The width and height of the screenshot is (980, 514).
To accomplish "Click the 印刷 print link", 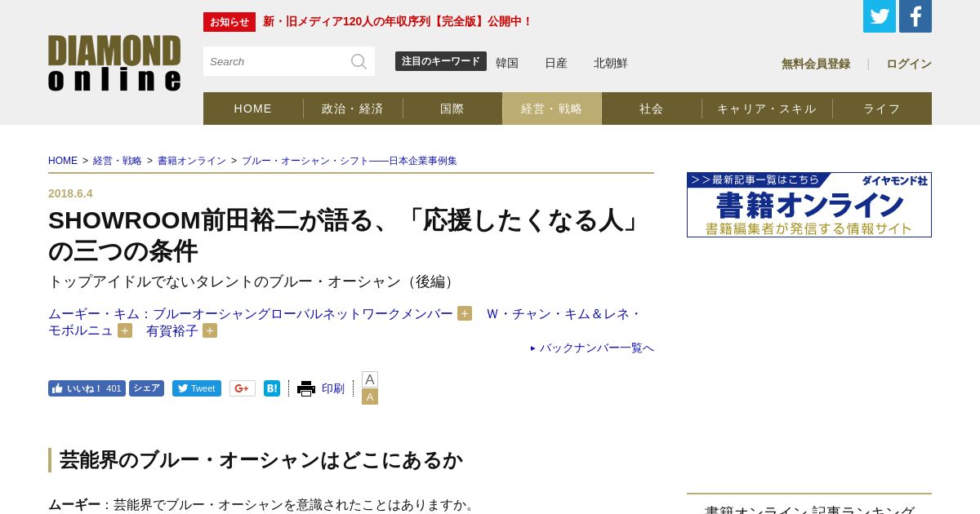I will 333,388.
